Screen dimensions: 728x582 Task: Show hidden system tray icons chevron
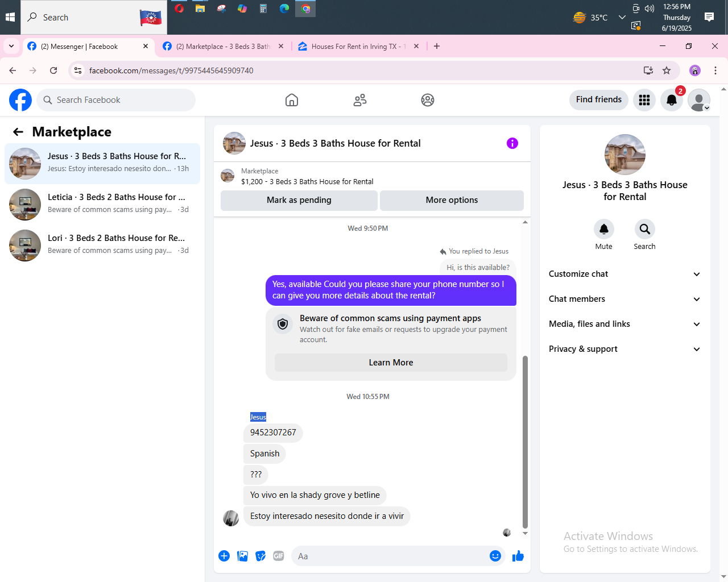(x=622, y=17)
